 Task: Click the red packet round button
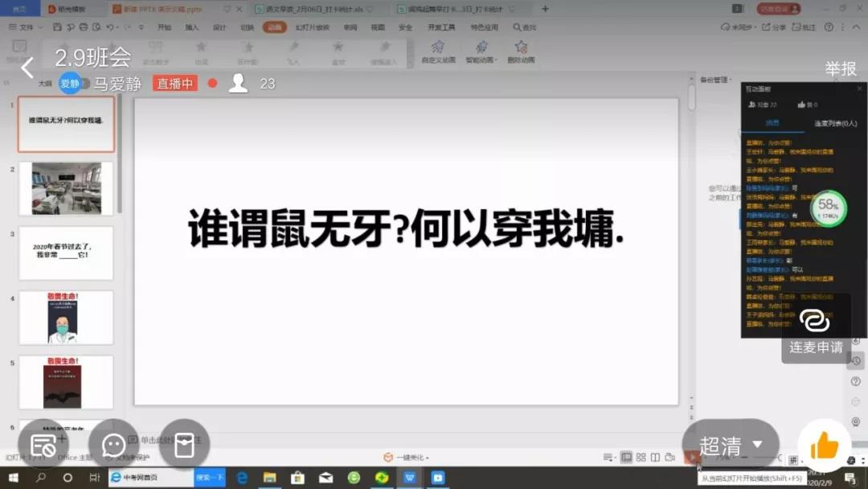[x=184, y=444]
